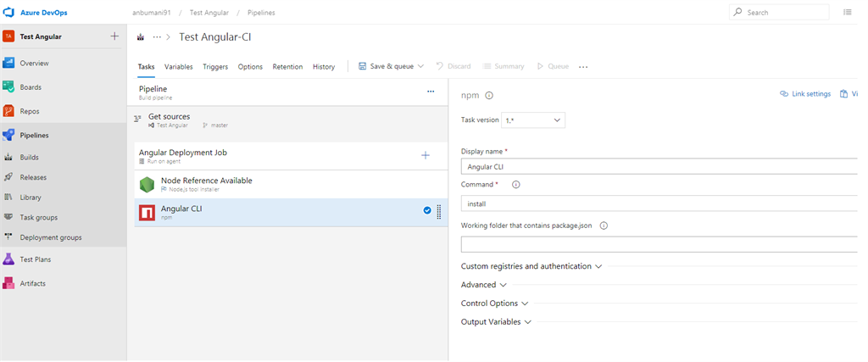Click the pipeline icon before the breadcrumb

pyautogui.click(x=141, y=37)
